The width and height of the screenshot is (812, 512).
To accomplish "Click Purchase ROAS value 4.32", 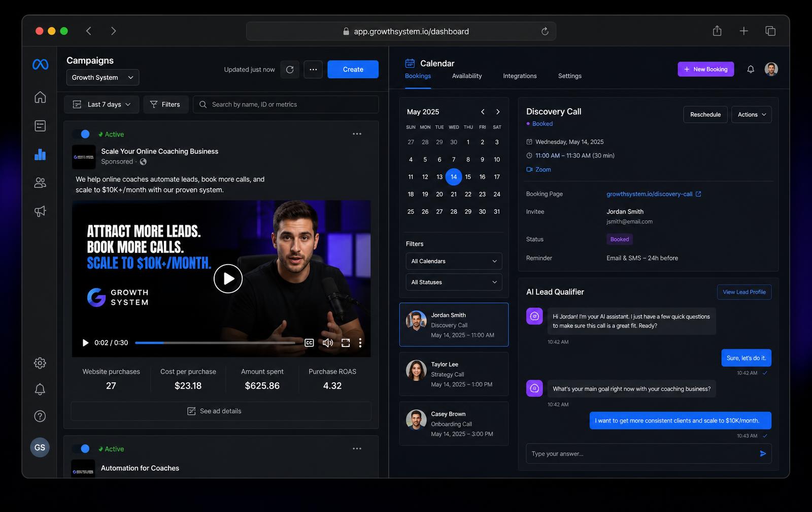I will (x=332, y=386).
